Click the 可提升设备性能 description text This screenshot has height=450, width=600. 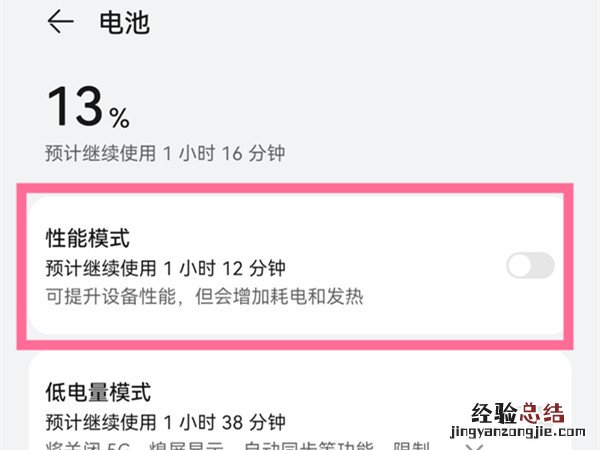point(205,296)
